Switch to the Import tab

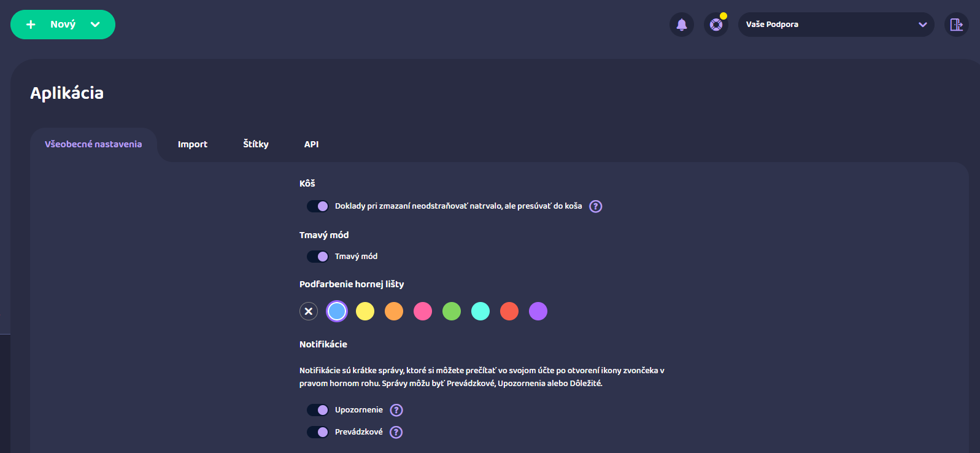193,144
